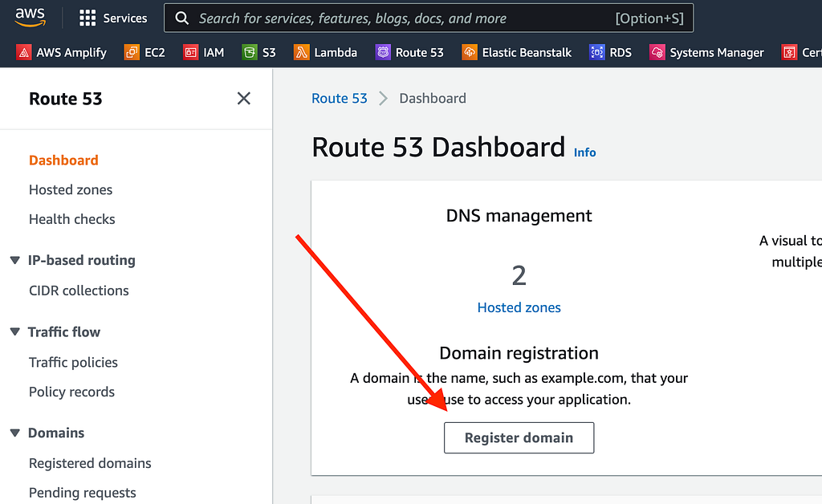Click the Elastic Beanstalk shortcut icon
The image size is (822, 504).
pos(469,52)
